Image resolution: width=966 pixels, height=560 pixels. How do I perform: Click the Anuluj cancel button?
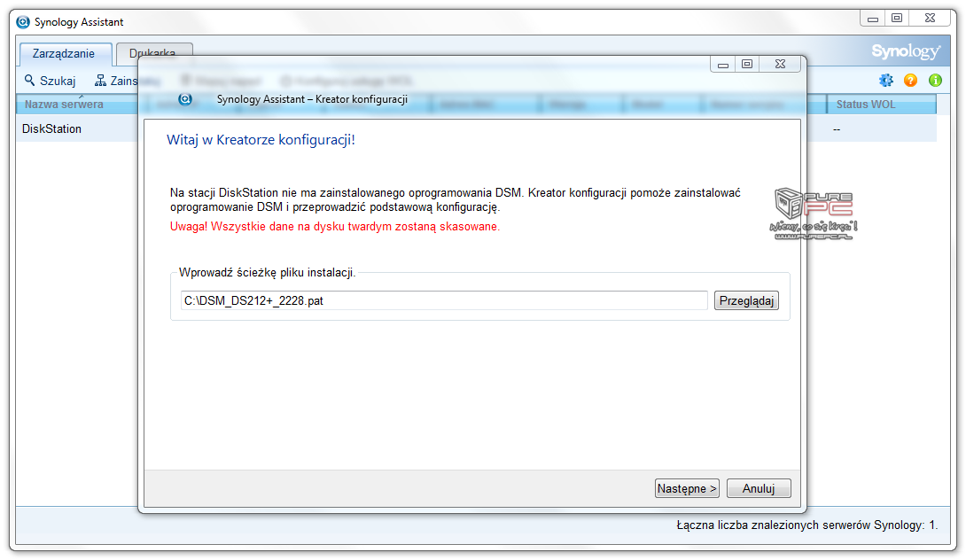click(x=759, y=488)
